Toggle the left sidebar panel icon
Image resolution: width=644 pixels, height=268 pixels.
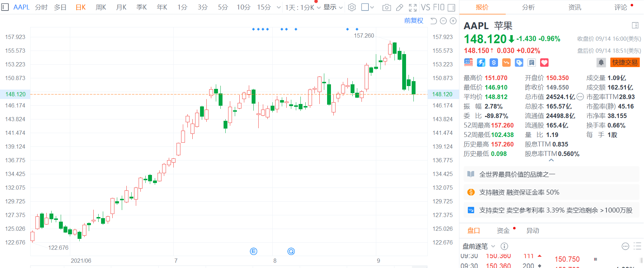[5, 7]
